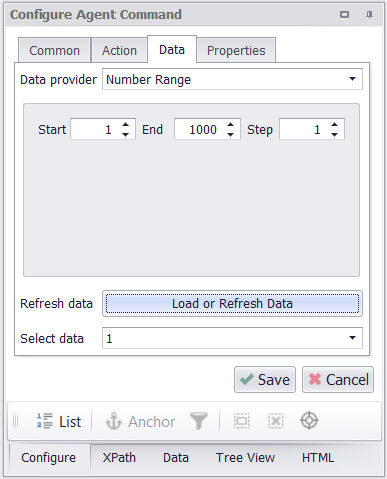387x479 pixels.
Task: Click the Anchor icon
Action: [114, 421]
